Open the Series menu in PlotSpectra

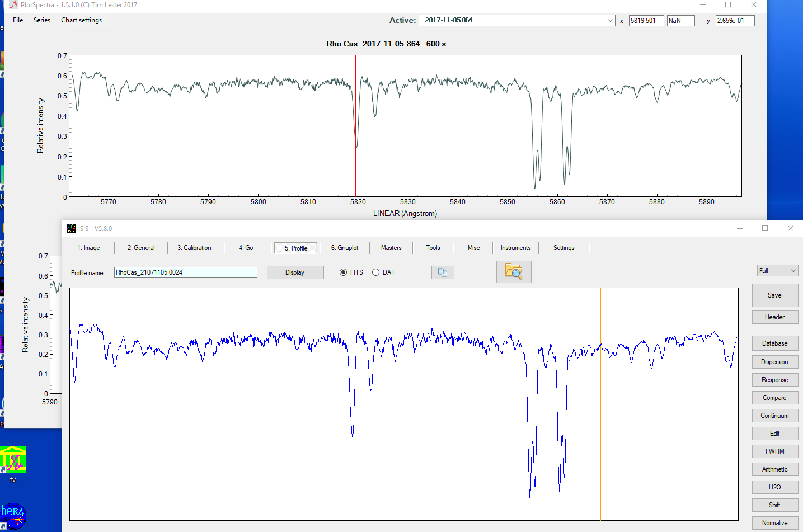[x=42, y=20]
